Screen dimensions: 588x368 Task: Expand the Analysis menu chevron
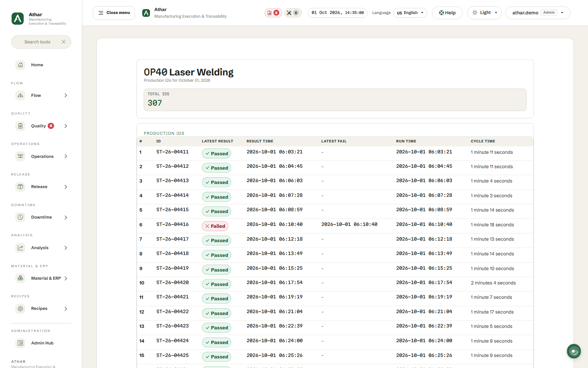click(66, 248)
